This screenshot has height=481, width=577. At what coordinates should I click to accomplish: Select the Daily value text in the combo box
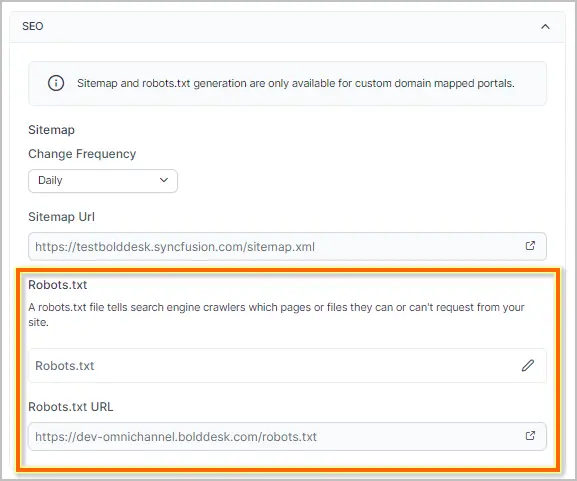click(50, 180)
